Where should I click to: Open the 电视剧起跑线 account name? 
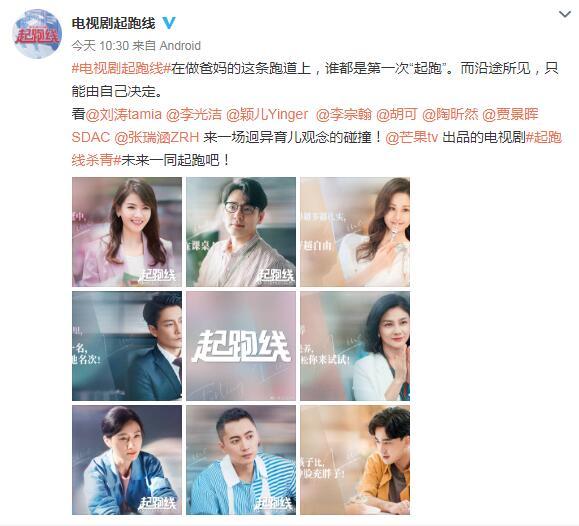tap(113, 23)
